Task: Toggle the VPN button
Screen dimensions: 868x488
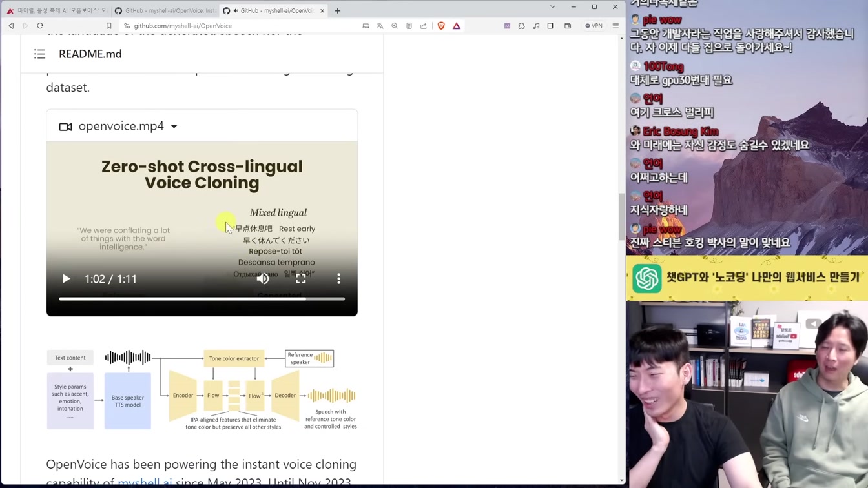Action: pos(594,26)
